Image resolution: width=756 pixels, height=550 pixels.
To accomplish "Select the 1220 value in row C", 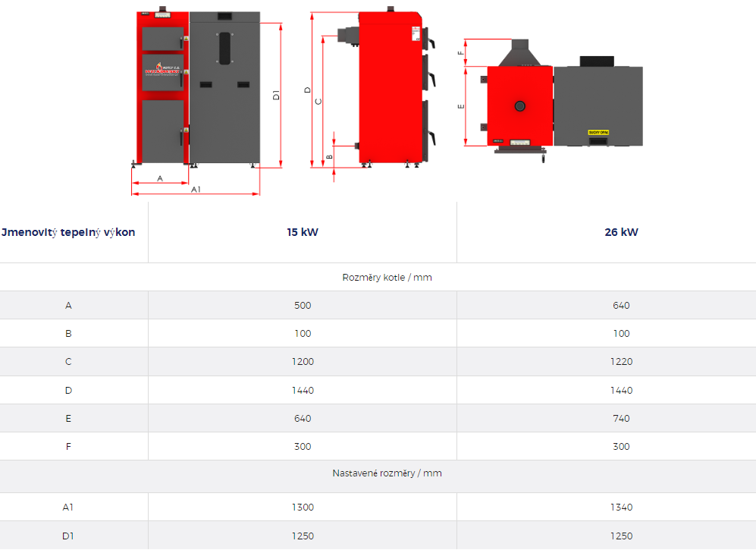I will pyautogui.click(x=621, y=362).
